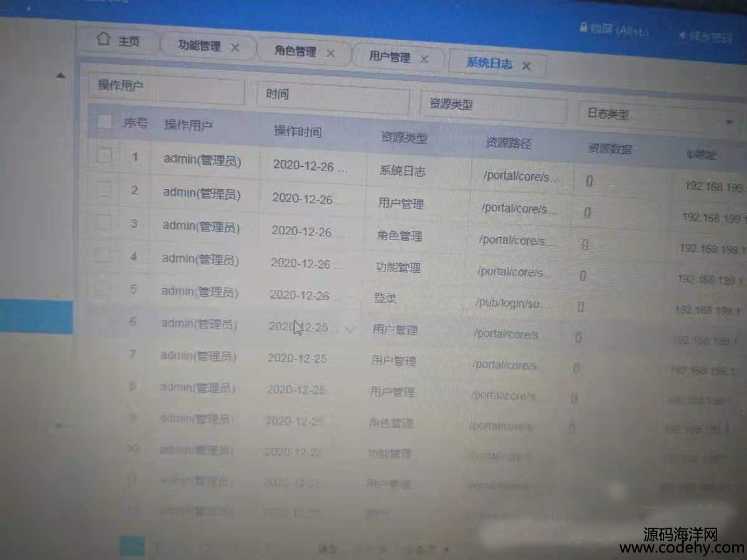Click admin(管理员) in row 3
This screenshot has height=560, width=747.
[201, 226]
